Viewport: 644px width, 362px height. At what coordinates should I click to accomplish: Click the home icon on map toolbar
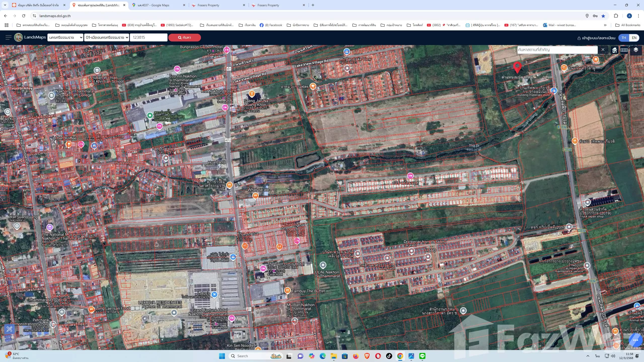pos(614,50)
